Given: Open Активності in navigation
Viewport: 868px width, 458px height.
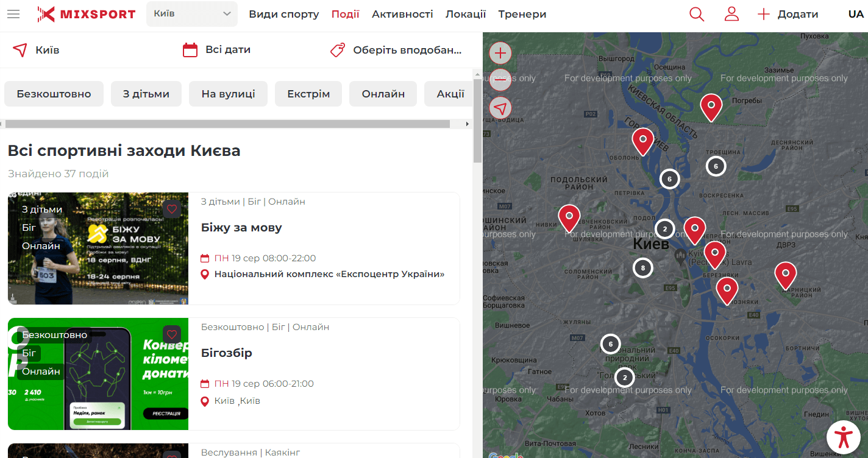Looking at the screenshot, I should (x=402, y=14).
